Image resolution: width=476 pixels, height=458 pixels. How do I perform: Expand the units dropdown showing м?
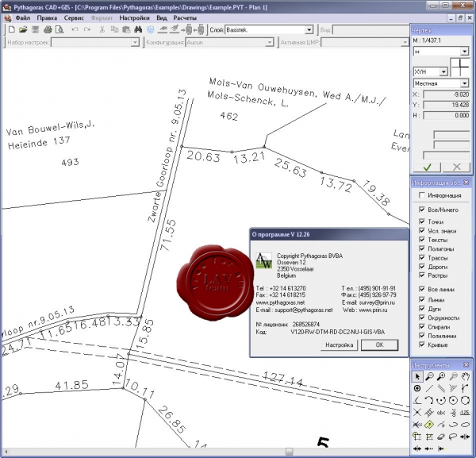click(464, 52)
